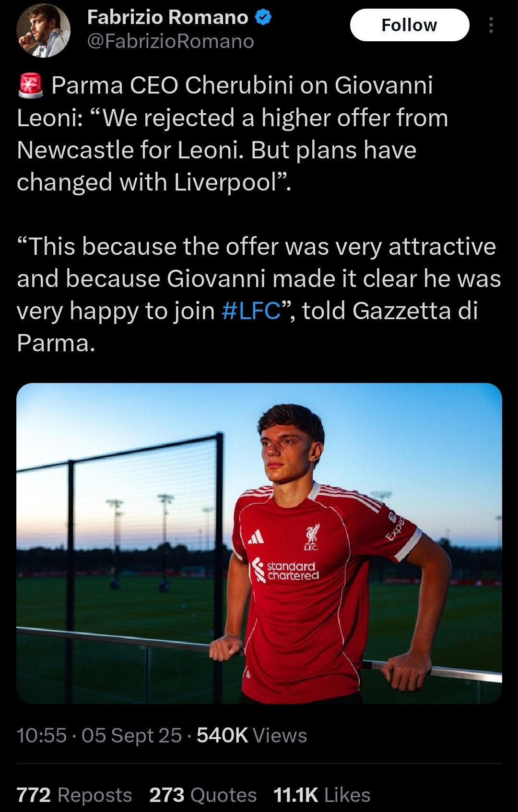Open the #LFC hashtag
This screenshot has height=812, width=518.
pos(251,311)
